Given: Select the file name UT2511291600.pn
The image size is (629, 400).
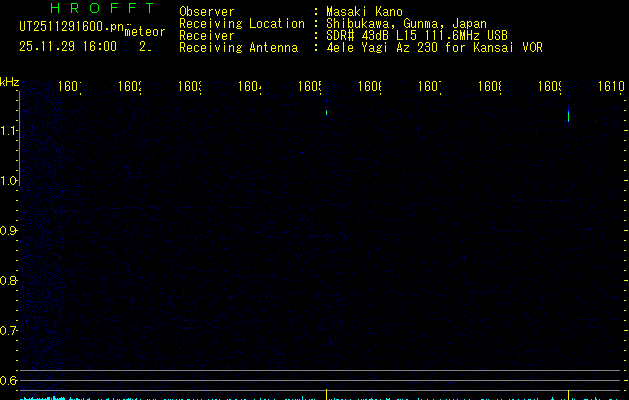Looking at the screenshot, I should [71, 27].
